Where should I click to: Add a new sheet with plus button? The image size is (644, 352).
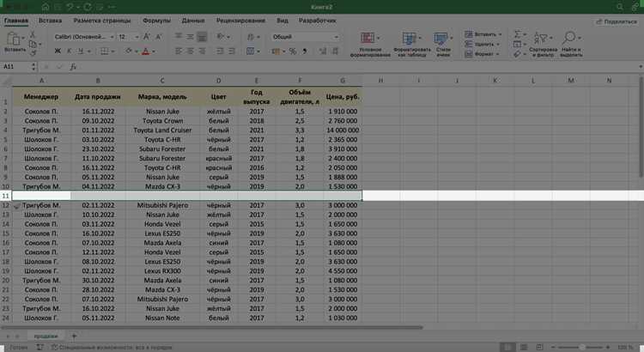point(74,336)
